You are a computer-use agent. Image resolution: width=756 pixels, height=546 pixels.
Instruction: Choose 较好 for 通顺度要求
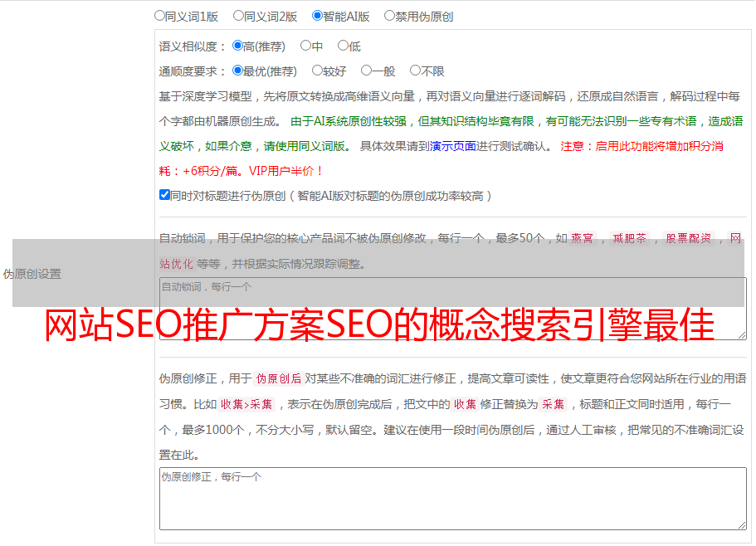click(317, 71)
